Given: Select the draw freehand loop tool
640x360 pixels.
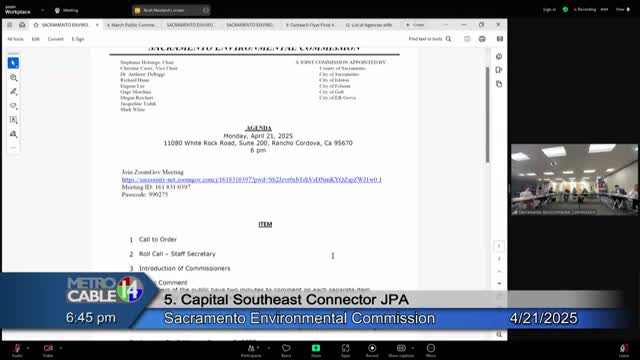Looking at the screenshot, I should [13, 106].
